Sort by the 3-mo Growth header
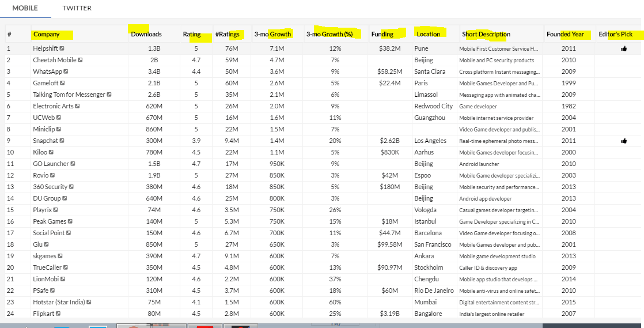The width and height of the screenshot is (644, 328). [x=272, y=34]
